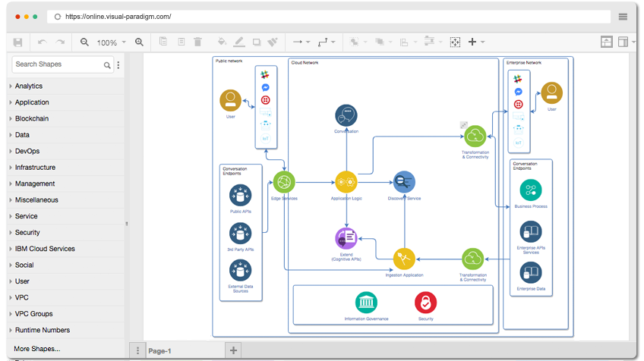Select the line color pencil tool
Viewport: 644px width, 361px height.
[x=239, y=42]
